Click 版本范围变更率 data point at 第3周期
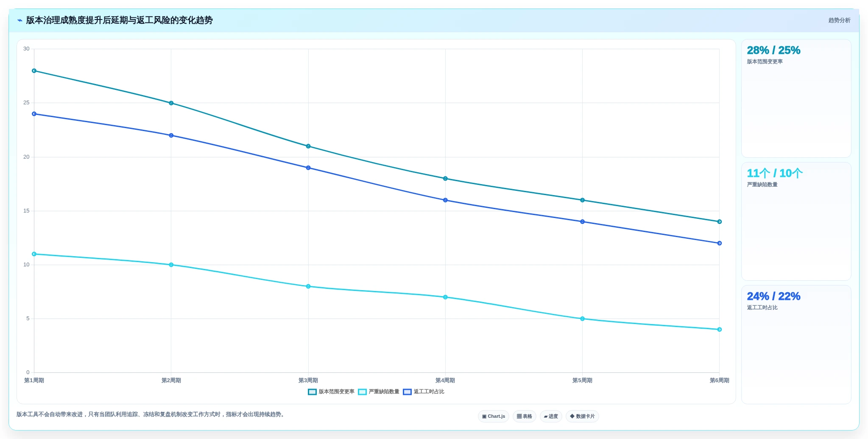 click(308, 146)
